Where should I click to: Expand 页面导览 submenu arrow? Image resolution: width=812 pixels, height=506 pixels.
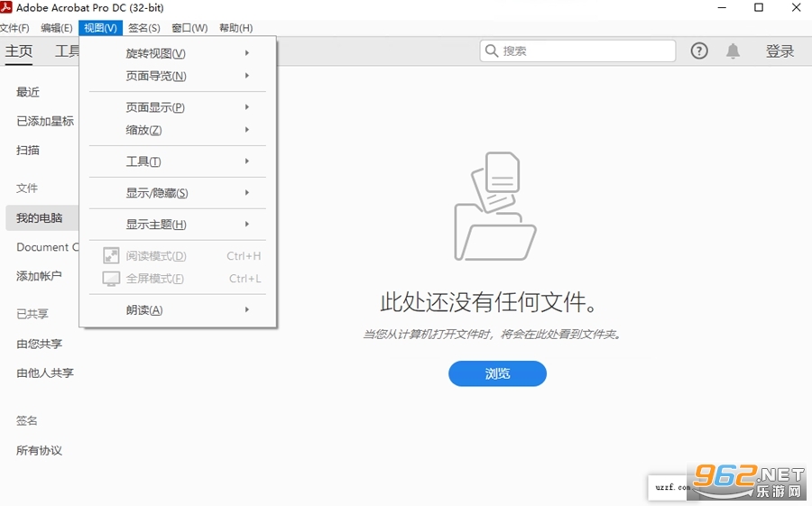[247, 76]
